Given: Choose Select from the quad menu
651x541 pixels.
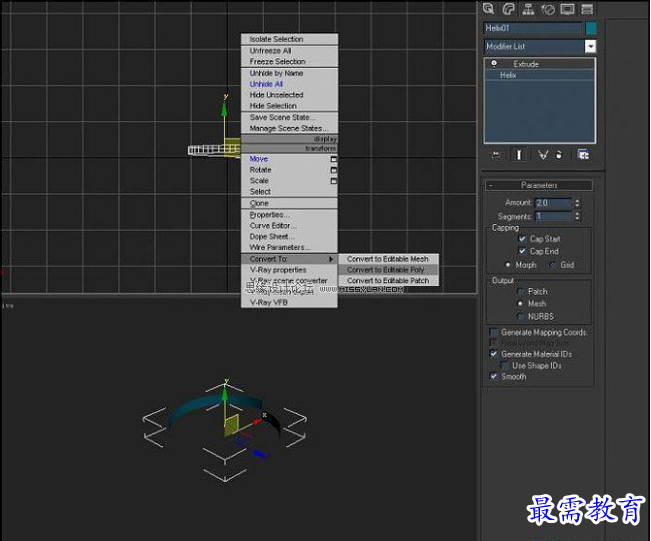Looking at the screenshot, I should pyautogui.click(x=289, y=192).
